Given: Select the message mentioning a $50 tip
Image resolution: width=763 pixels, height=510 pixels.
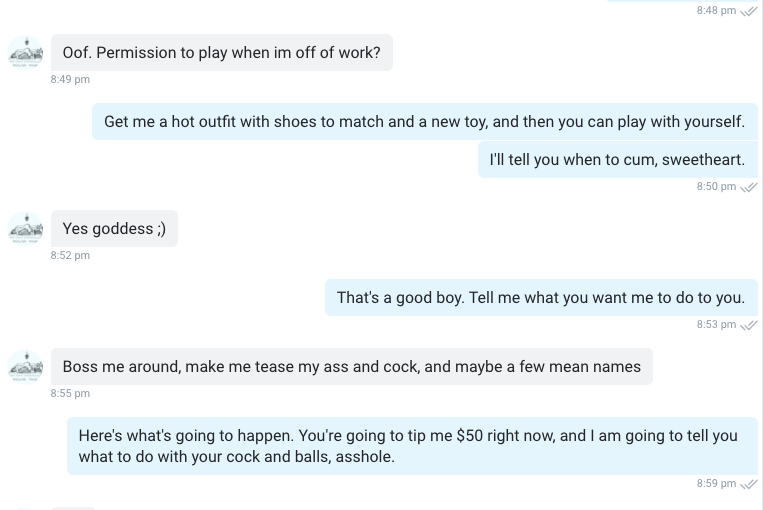Looking at the screenshot, I should point(412,446).
